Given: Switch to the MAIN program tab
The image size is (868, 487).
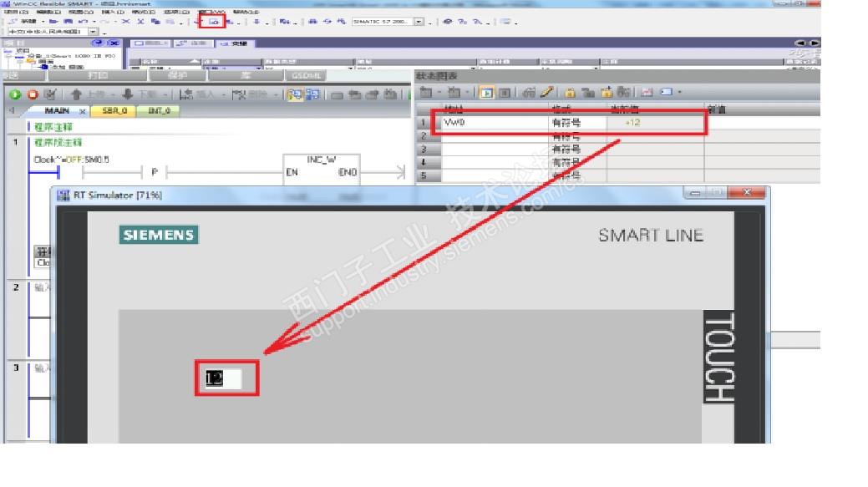Looking at the screenshot, I should pos(57,110).
